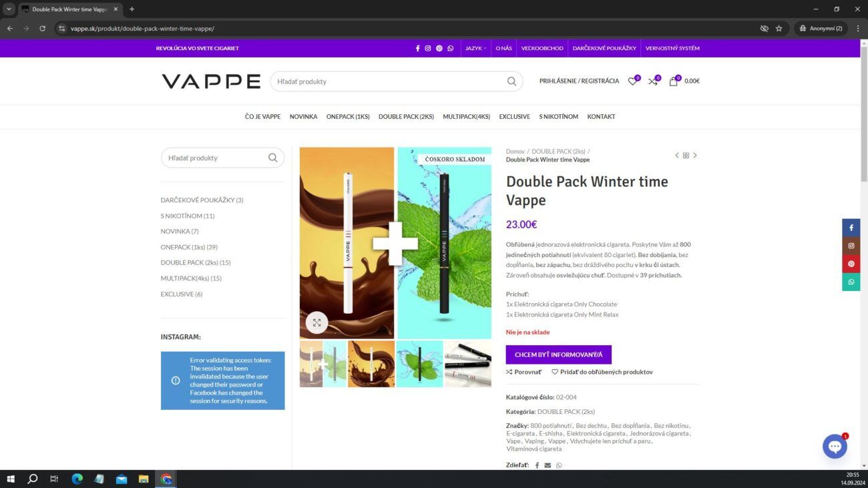Screen dimensions: 868x488
Task: Open the ČO JE VAPPE menu item
Action: [x=262, y=117]
